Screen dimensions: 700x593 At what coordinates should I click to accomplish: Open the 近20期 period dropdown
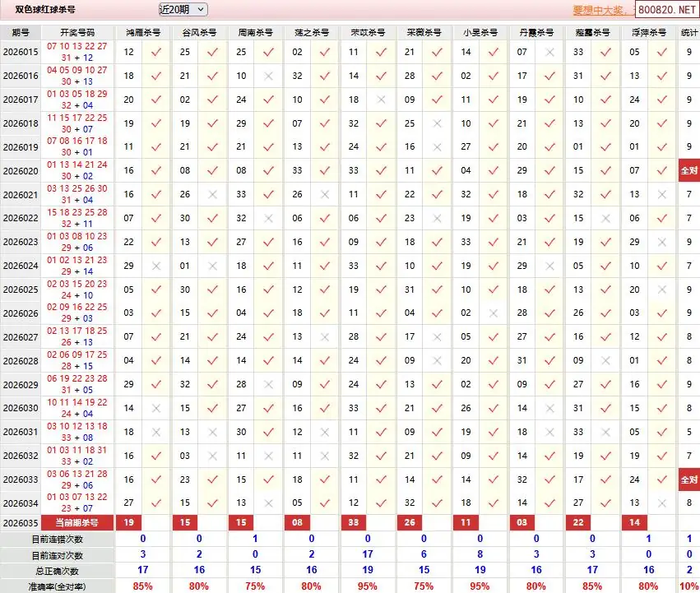pos(182,9)
